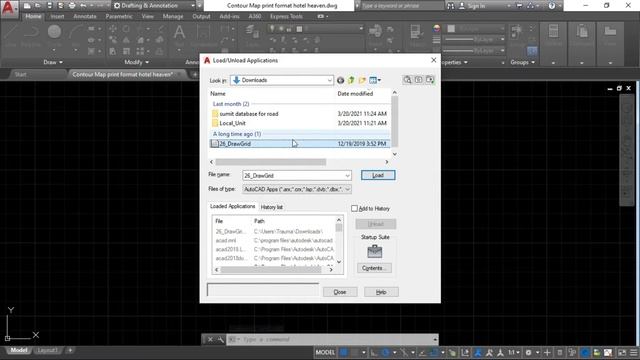640x360 pixels.
Task: Collapse the A long time ago (1) group
Action: (237, 134)
